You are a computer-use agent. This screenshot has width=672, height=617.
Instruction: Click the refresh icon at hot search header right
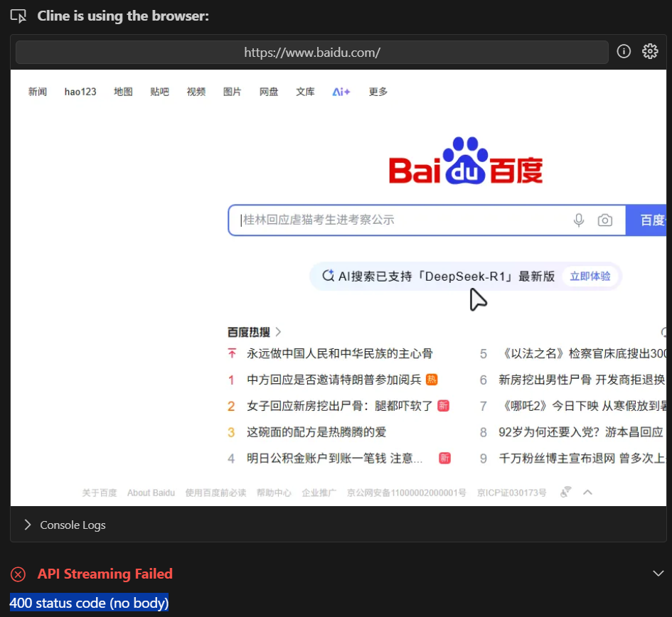664,332
